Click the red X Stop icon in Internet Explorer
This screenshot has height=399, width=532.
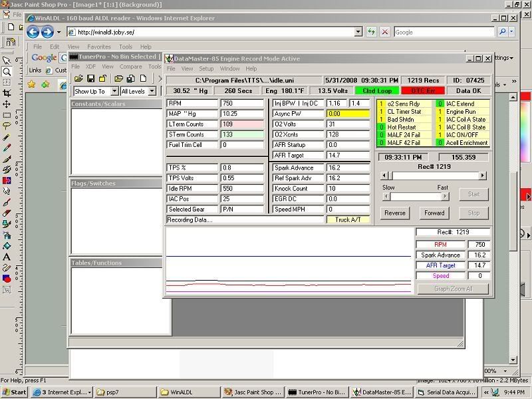pos(385,32)
